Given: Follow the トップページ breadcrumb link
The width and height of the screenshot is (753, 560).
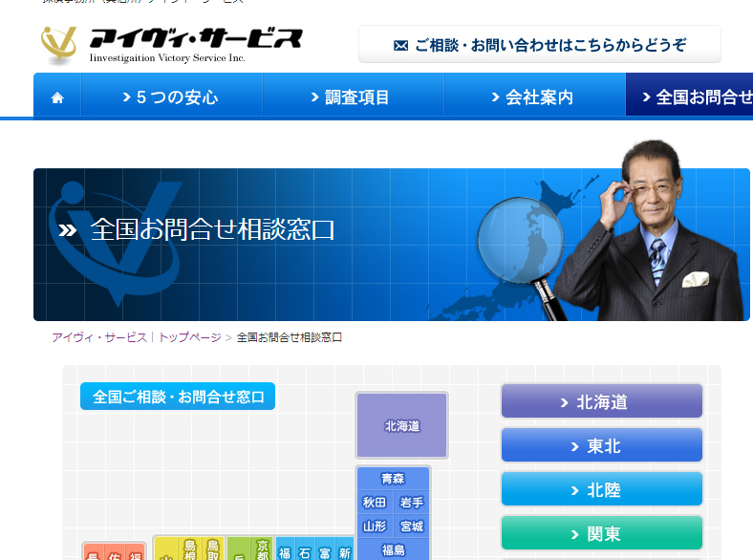Looking at the screenshot, I should click(190, 337).
